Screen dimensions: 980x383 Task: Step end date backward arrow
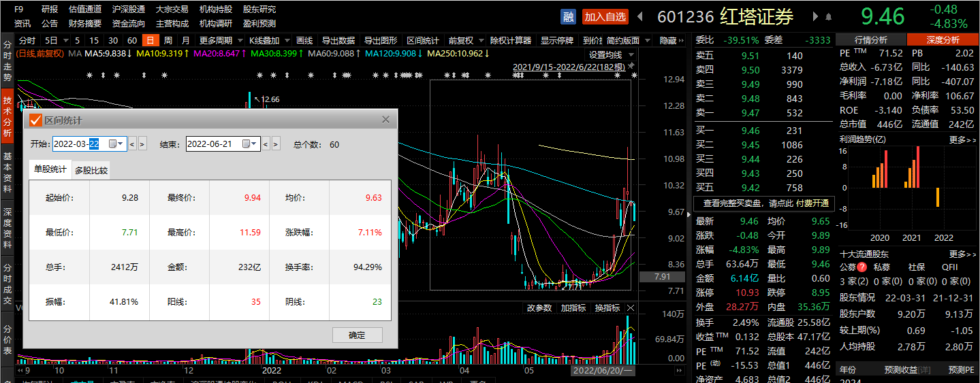(x=266, y=144)
